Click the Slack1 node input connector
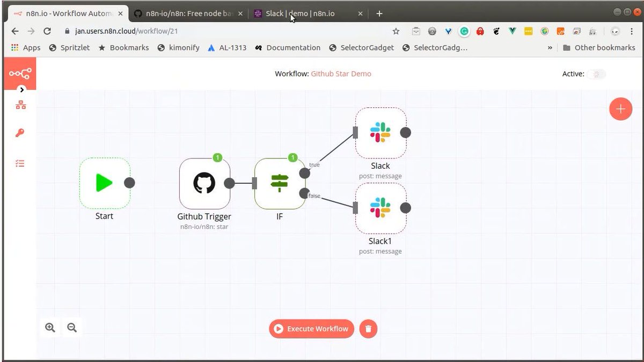 pos(355,208)
